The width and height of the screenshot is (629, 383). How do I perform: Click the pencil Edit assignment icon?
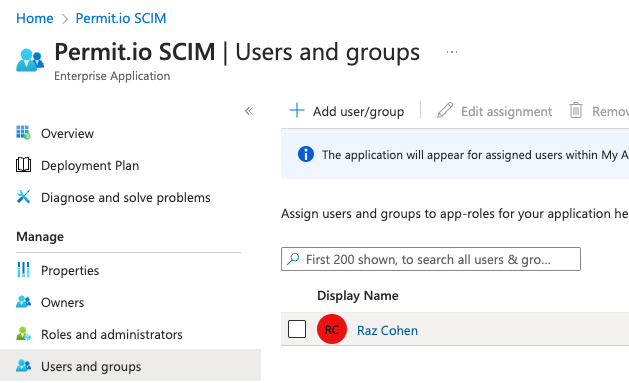point(445,110)
